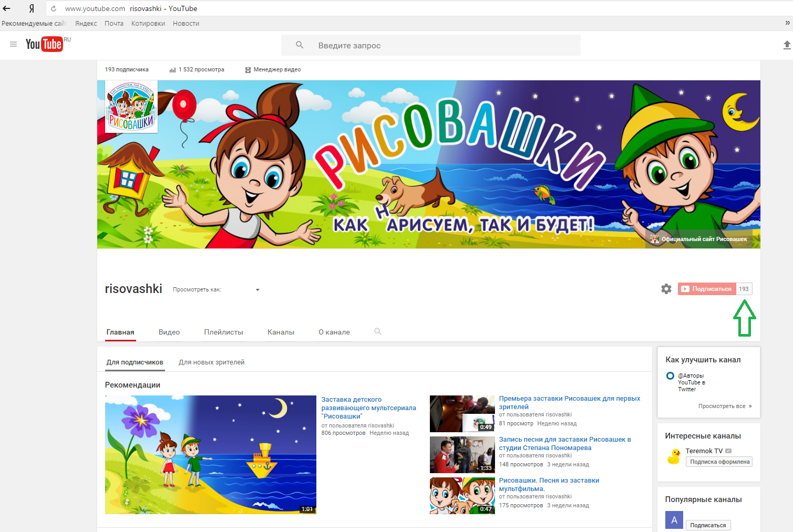Open the 0:49 premiere video thumbnail
Image resolution: width=793 pixels, height=532 pixels.
462,414
